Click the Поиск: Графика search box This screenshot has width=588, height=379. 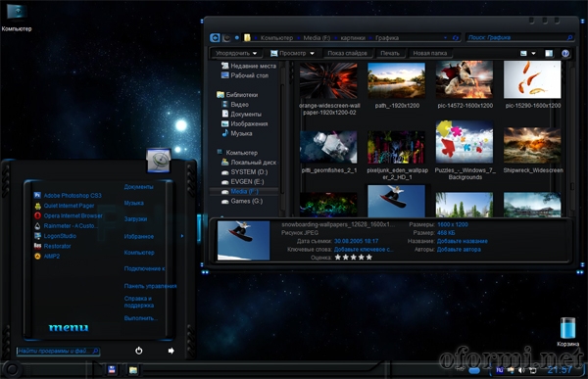pyautogui.click(x=520, y=37)
